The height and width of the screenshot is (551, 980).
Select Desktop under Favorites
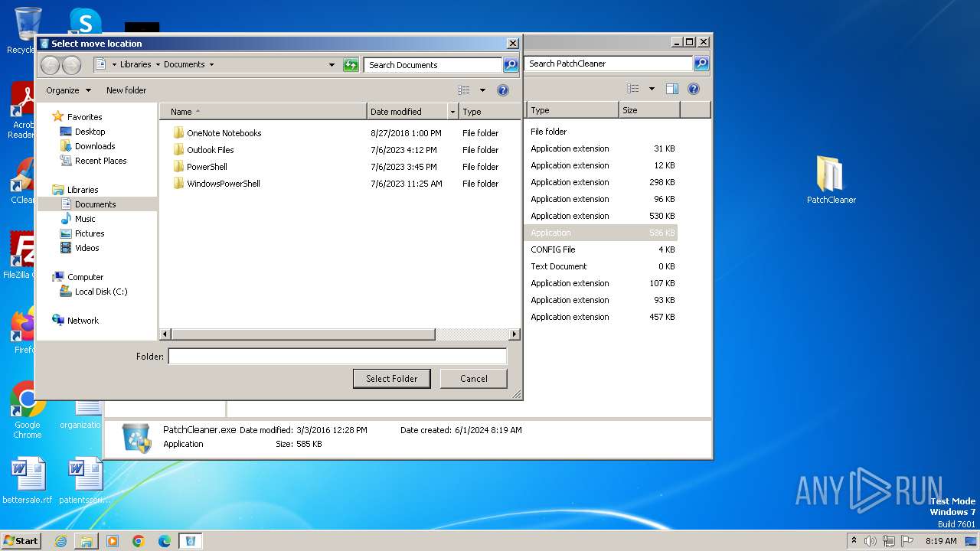click(x=90, y=132)
